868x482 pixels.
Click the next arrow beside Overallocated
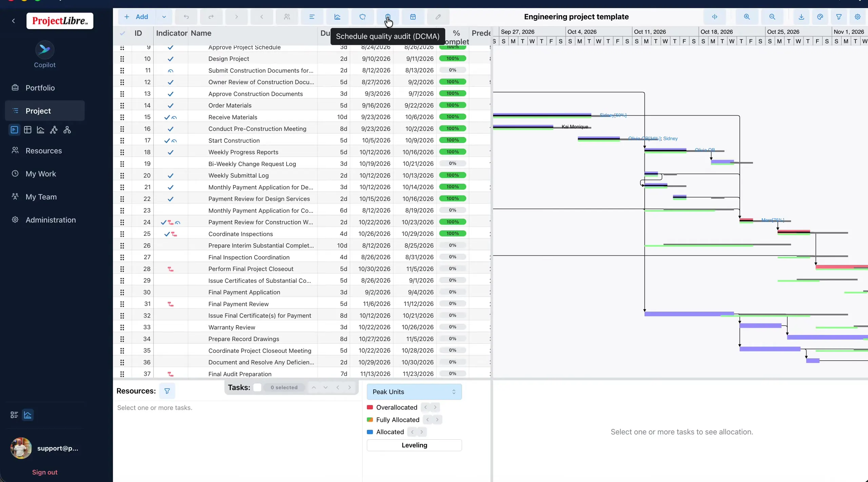point(435,407)
